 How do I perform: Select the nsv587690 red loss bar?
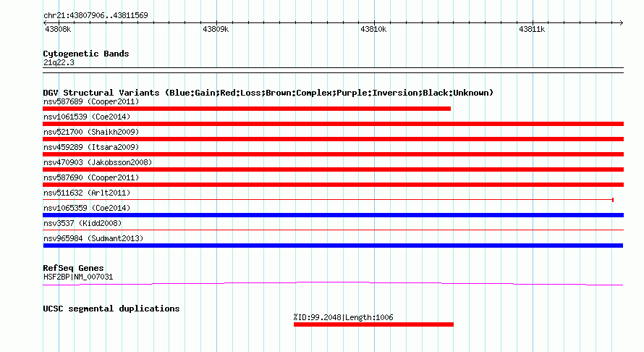tap(333, 185)
